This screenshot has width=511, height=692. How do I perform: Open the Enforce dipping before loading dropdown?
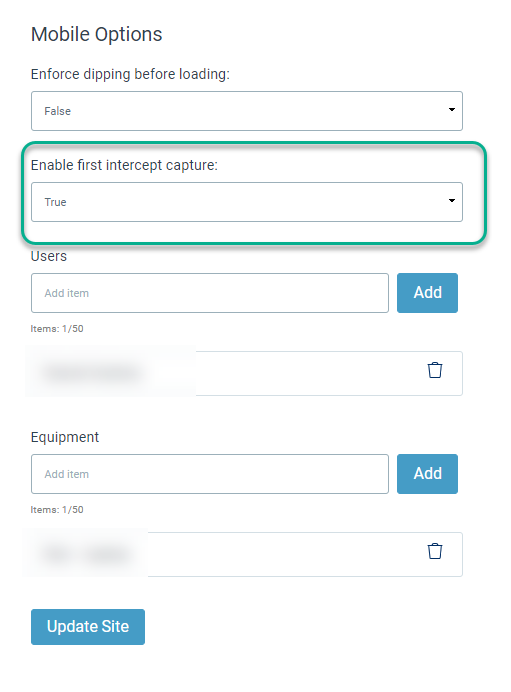point(247,111)
